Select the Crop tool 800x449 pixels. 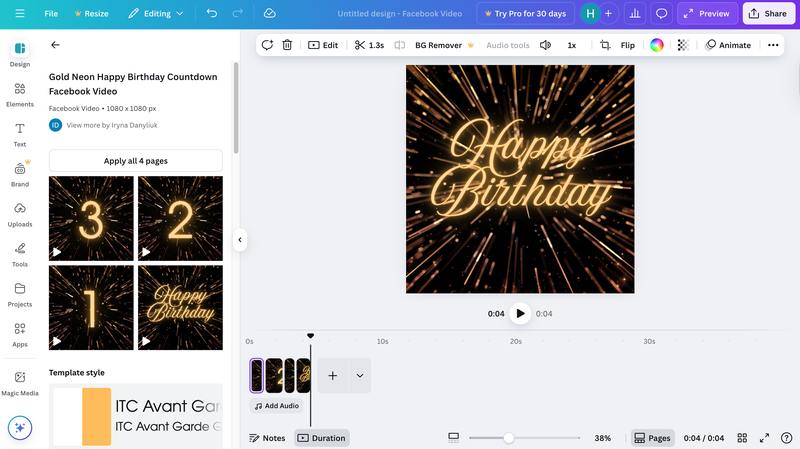(x=605, y=45)
